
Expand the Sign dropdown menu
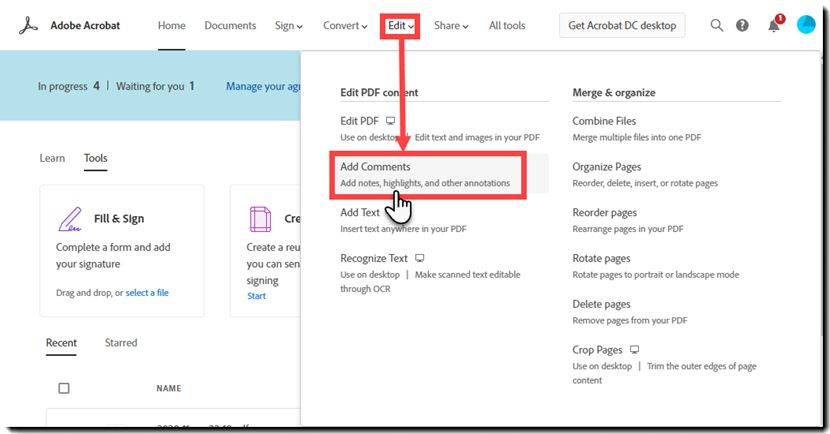[x=288, y=25]
